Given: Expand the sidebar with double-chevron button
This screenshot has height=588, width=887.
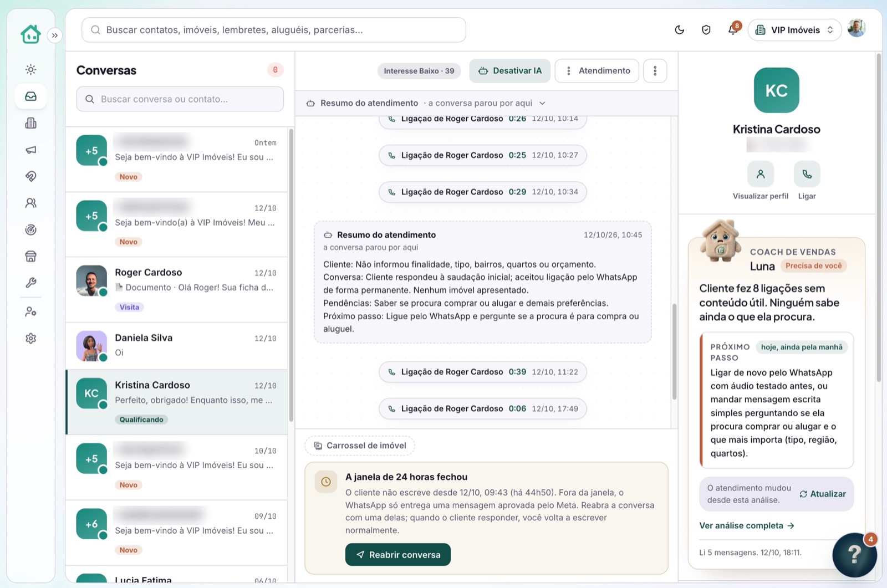Looking at the screenshot, I should [x=55, y=35].
